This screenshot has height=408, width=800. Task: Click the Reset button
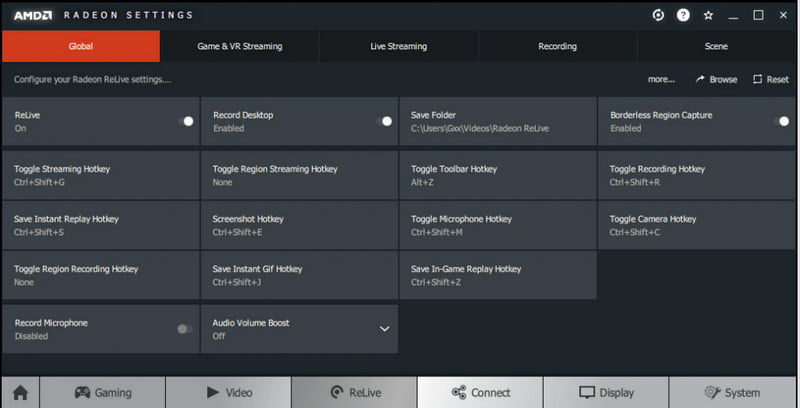(x=771, y=79)
